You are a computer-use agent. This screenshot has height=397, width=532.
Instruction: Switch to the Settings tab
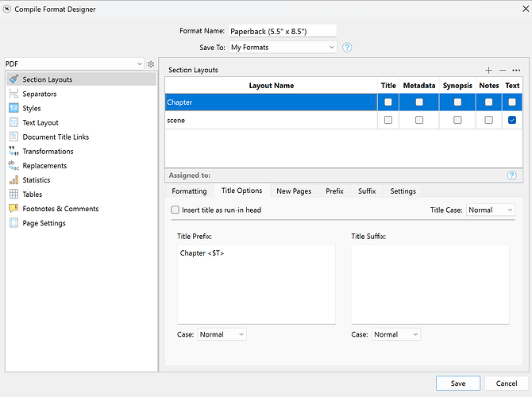[x=403, y=191]
